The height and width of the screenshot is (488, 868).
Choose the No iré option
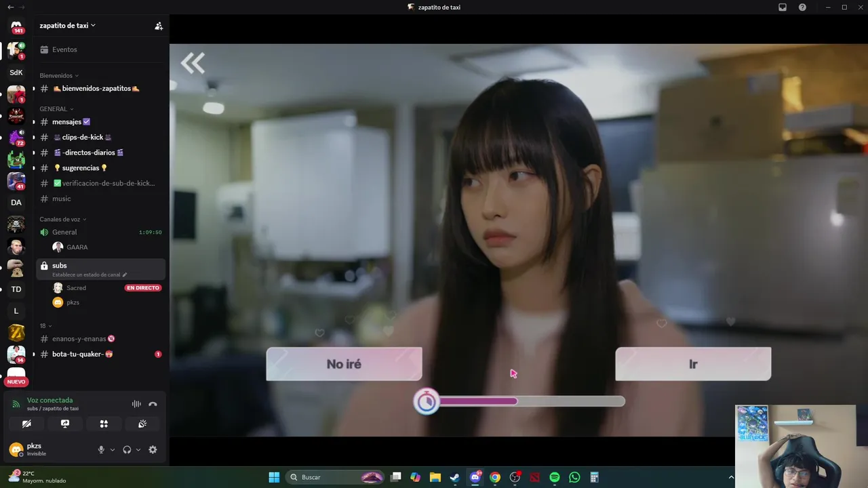point(344,364)
